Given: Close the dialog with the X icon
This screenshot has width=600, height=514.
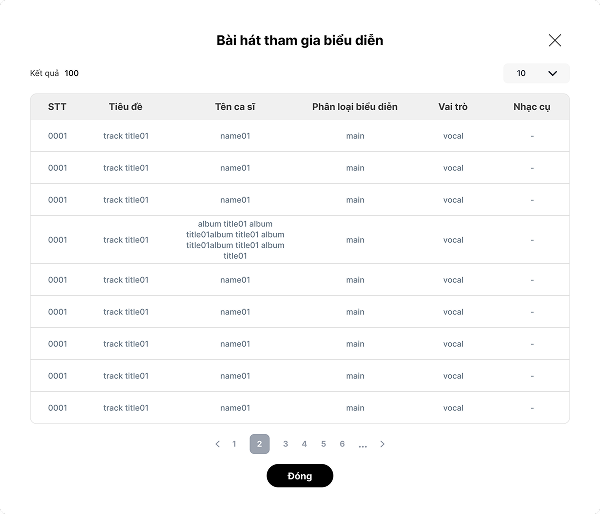Looking at the screenshot, I should (555, 40).
